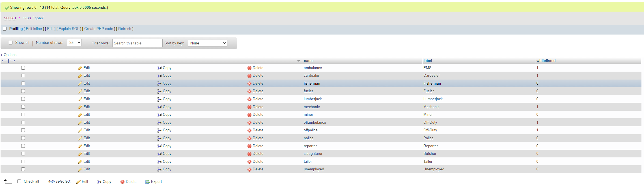The width and height of the screenshot is (644, 186).
Task: Select the fisherman row checkbox
Action: pos(23,84)
